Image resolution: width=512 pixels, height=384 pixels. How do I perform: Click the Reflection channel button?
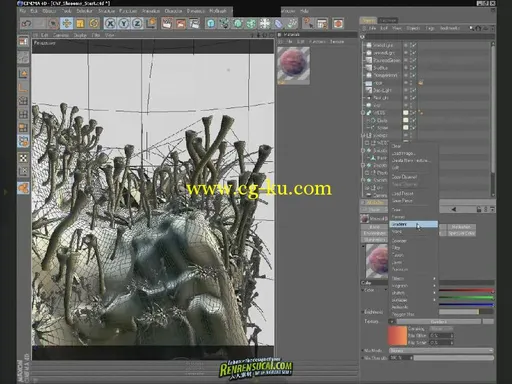(461, 227)
